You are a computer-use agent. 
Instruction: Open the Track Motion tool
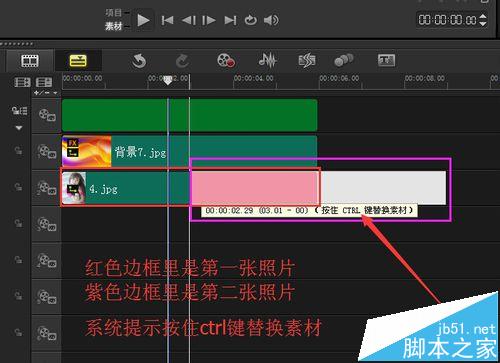[343, 60]
